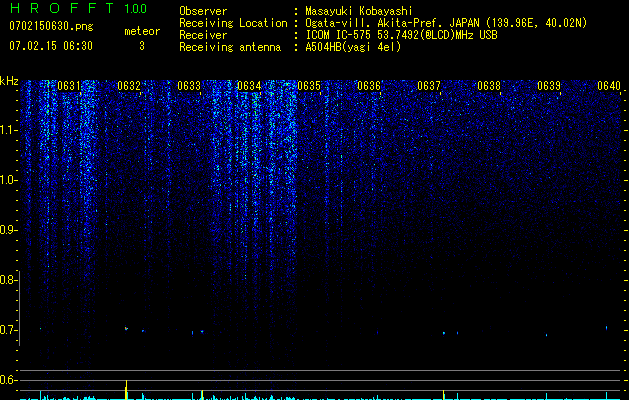Click time marker 0637
Image resolution: width=629 pixels, height=400 pixels.
429,86
